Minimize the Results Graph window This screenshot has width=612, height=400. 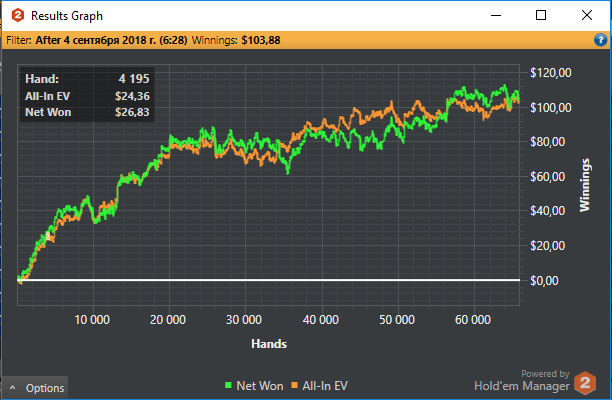point(496,16)
